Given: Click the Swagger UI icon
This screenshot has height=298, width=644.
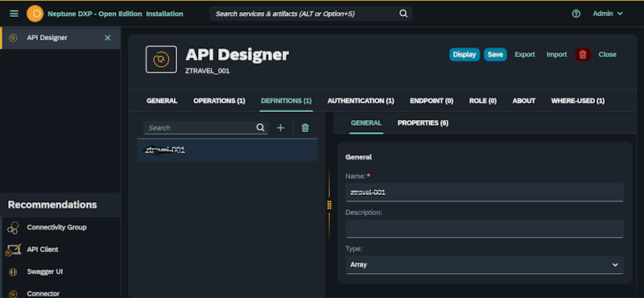Looking at the screenshot, I should (x=13, y=271).
